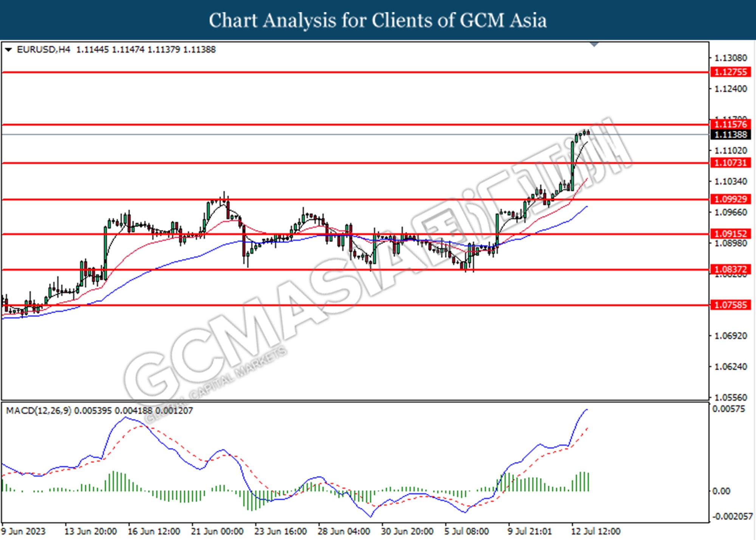Select the 1.09152 red price label
This screenshot has height=540, width=756.
click(x=731, y=234)
